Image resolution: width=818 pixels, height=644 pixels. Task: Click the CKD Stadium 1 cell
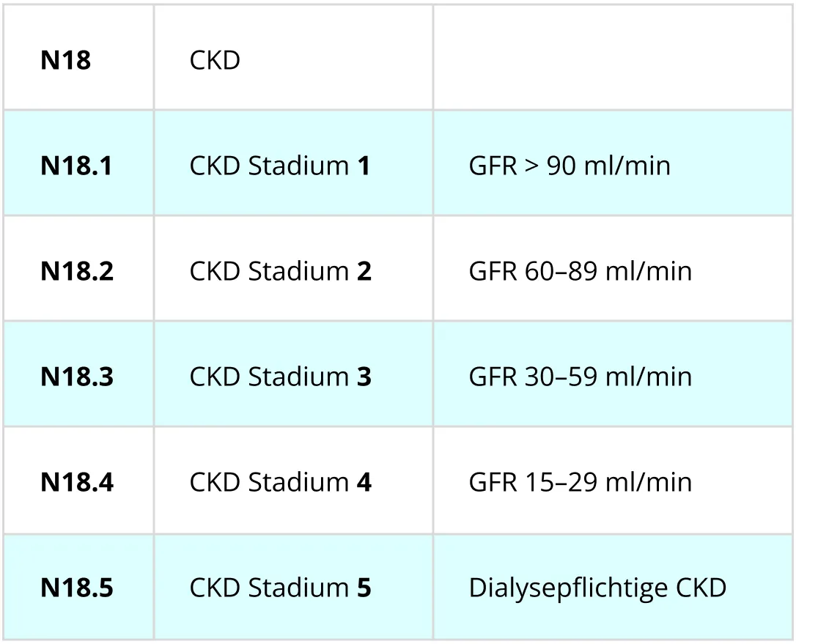coord(279,166)
